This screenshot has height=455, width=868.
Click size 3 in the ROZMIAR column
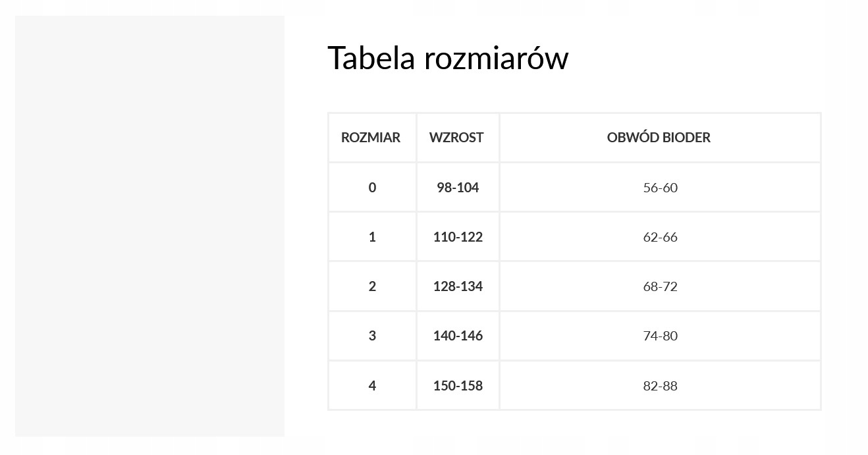(372, 336)
